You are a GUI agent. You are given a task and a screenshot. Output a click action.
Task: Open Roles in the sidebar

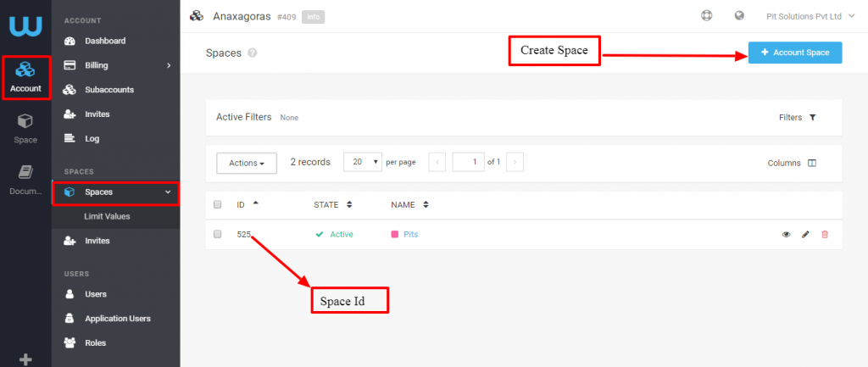point(95,342)
